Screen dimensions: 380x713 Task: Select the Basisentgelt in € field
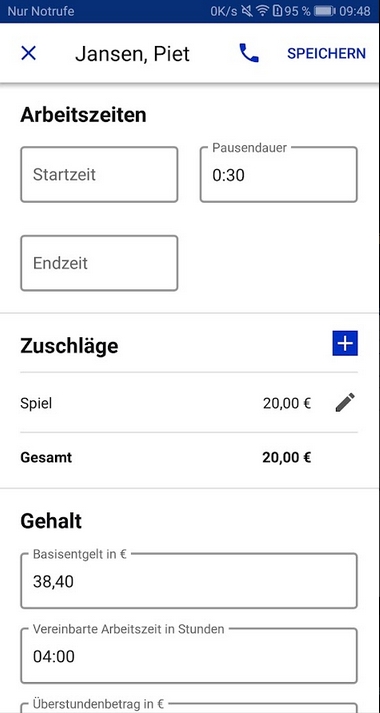click(x=189, y=581)
